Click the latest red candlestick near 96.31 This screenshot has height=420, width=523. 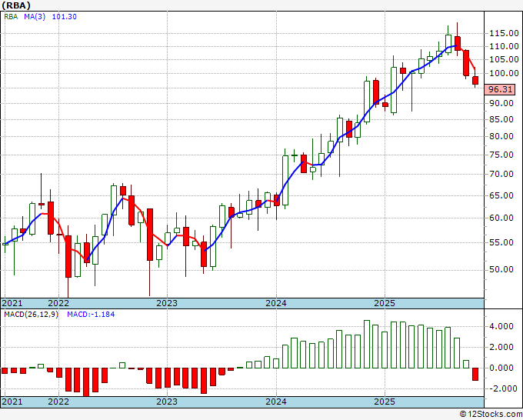[475, 81]
